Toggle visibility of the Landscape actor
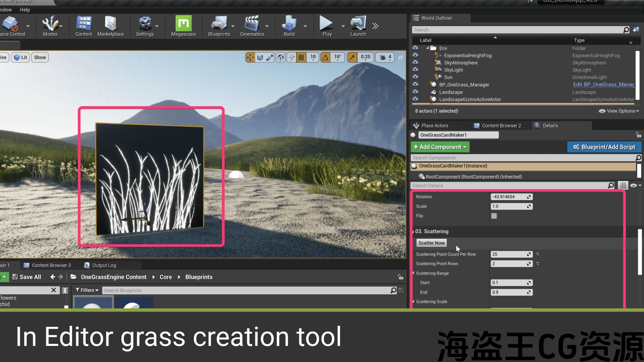644x362 pixels. tap(415, 92)
